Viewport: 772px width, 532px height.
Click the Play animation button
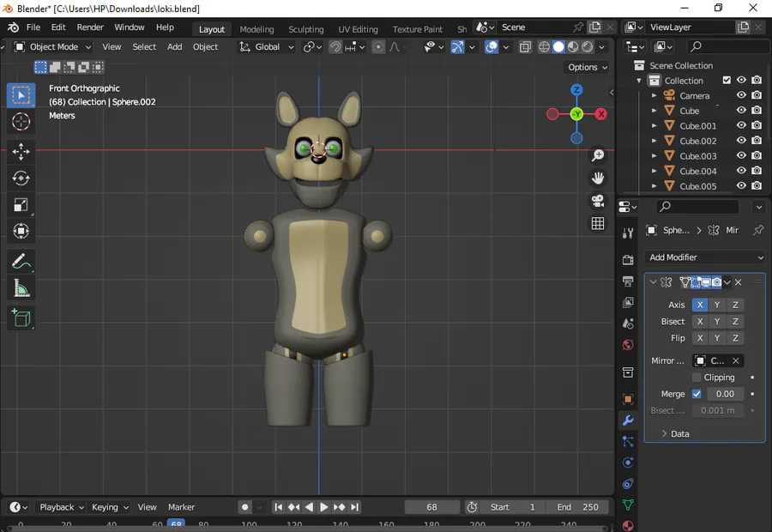coord(324,507)
